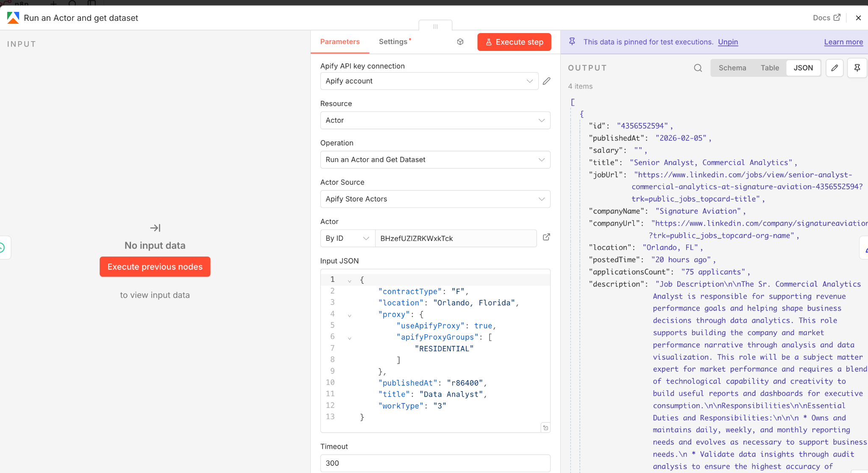The image size is (868, 473).
Task: Click the pin data icon button
Action: point(857,68)
